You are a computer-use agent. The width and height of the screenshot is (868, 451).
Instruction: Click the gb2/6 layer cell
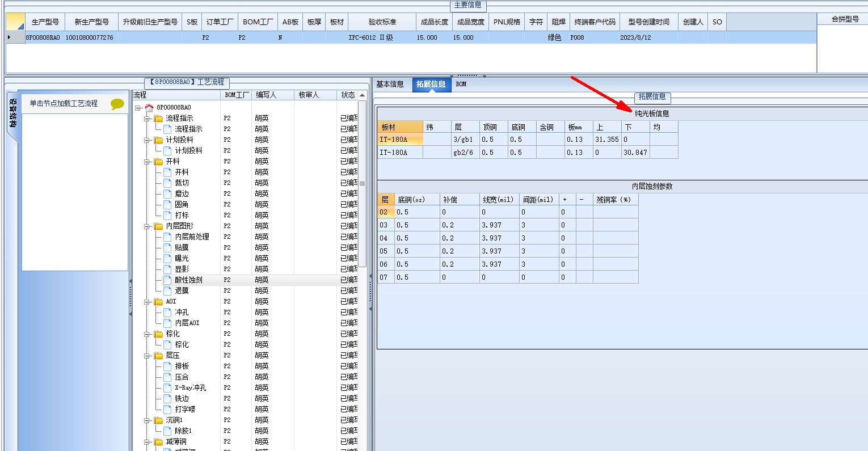click(465, 153)
